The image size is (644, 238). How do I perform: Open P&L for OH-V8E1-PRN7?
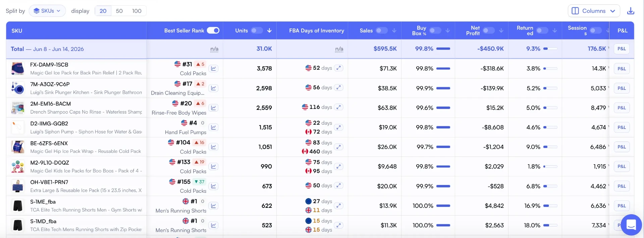(x=622, y=186)
